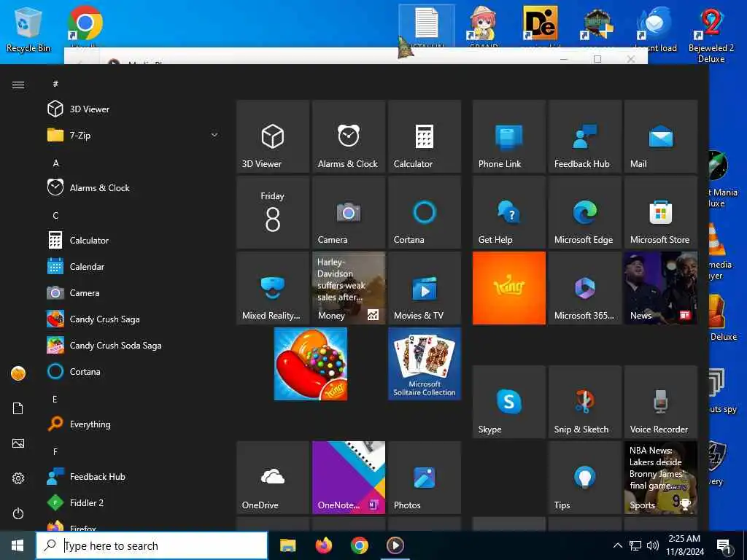
Task: Open the Get Help tile
Action: click(x=508, y=212)
